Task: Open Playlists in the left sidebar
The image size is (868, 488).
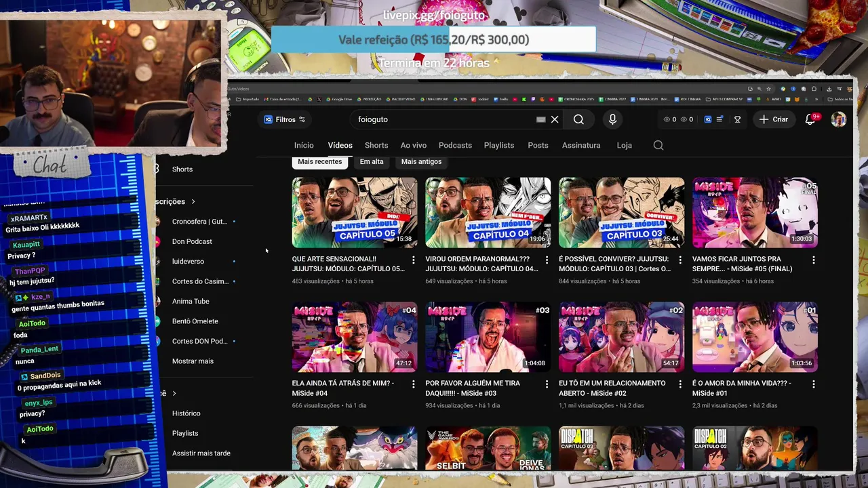Action: coord(185,433)
